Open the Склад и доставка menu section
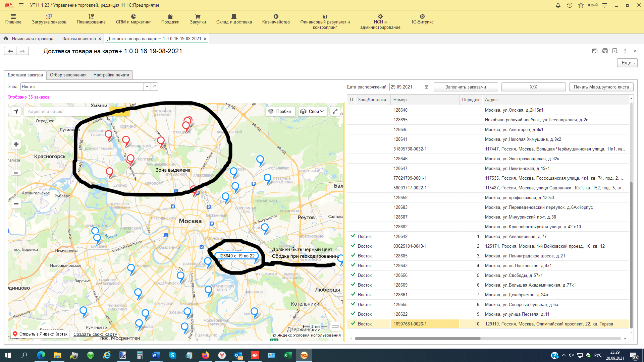The image size is (644, 362). 234,19
